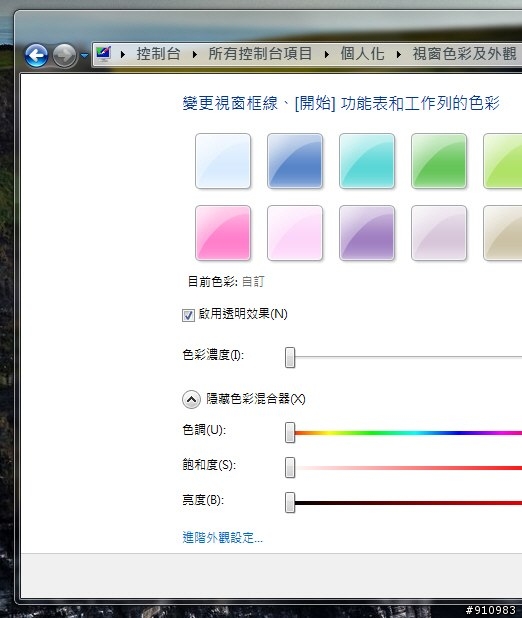Image resolution: width=522 pixels, height=618 pixels.
Task: Click the 亮度 brightness slider handle
Action: coord(290,503)
